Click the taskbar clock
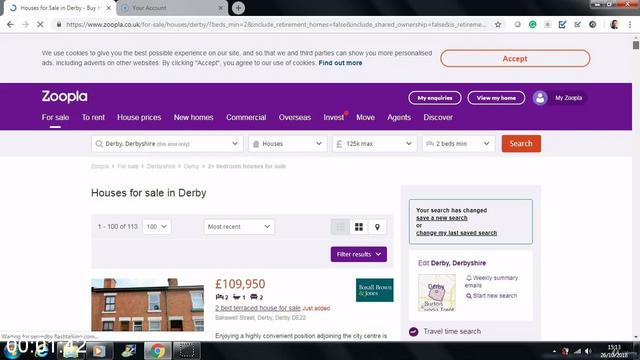 pos(614,351)
